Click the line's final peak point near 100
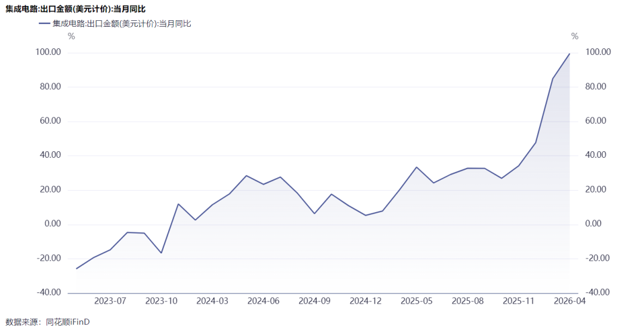Viewport: 644px width, 327px height. point(569,54)
